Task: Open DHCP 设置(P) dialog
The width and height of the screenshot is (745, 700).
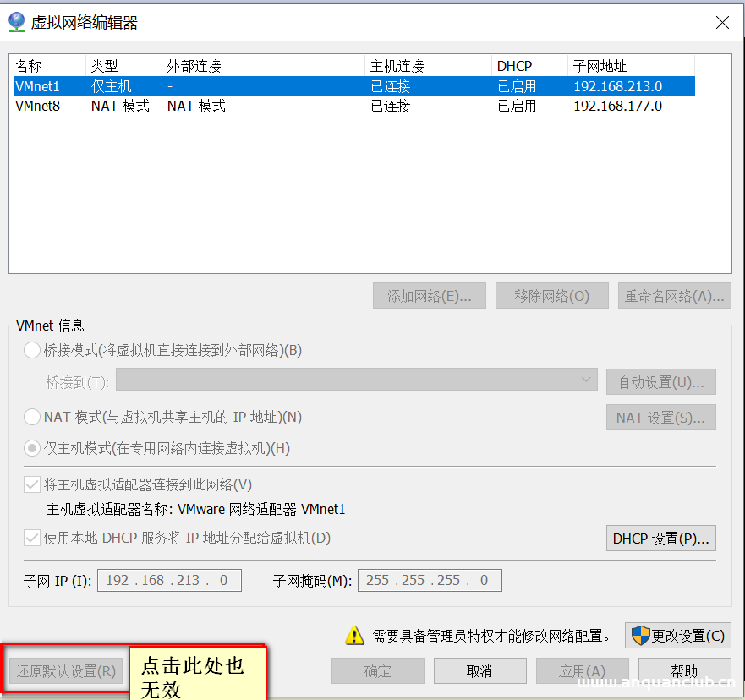Action: (660, 538)
